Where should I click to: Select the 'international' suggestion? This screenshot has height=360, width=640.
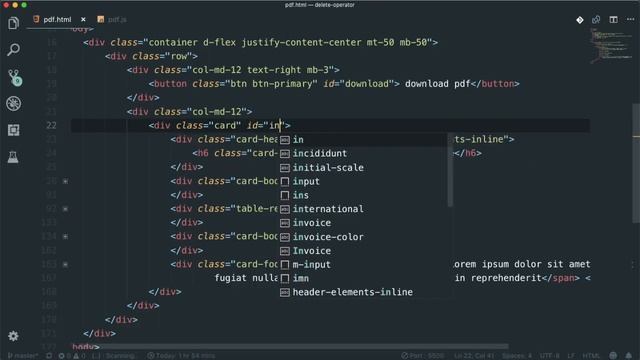pos(363,209)
